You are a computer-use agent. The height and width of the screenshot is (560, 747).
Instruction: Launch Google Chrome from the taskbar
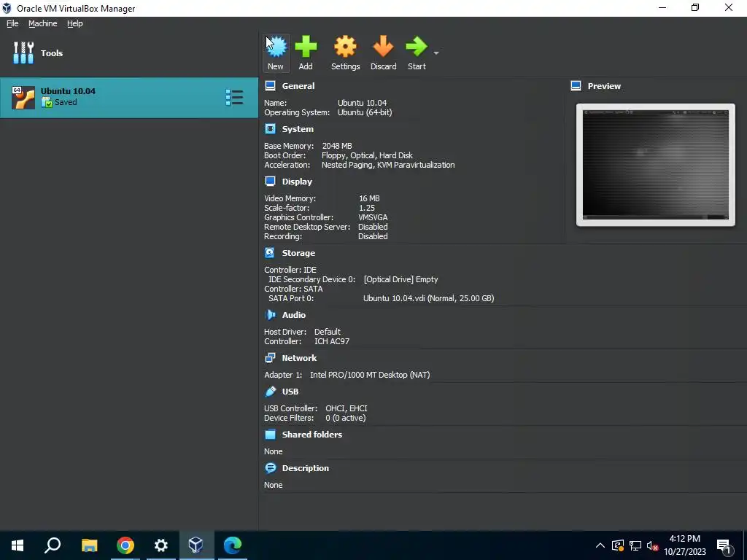[125, 545]
